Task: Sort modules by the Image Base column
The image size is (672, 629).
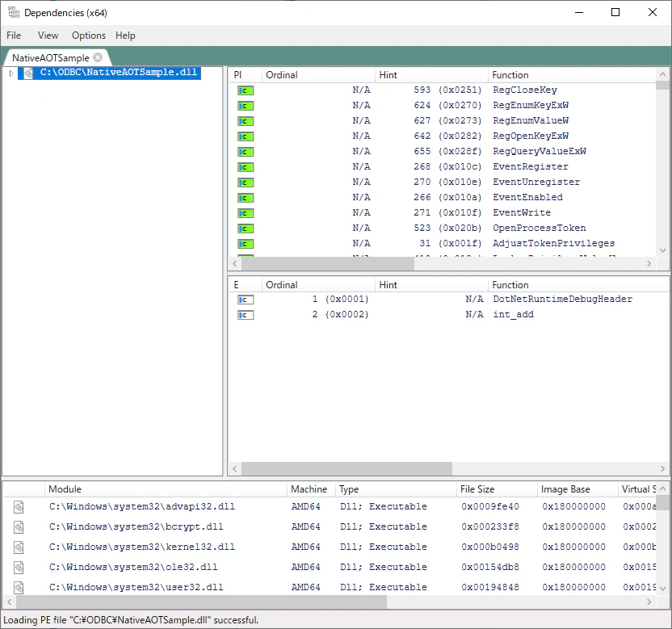Action: [x=577, y=489]
